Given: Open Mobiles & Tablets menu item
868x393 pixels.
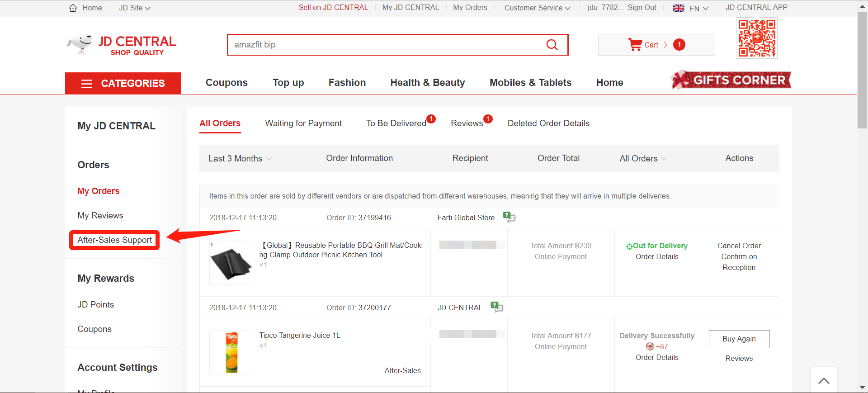Looking at the screenshot, I should point(531,82).
